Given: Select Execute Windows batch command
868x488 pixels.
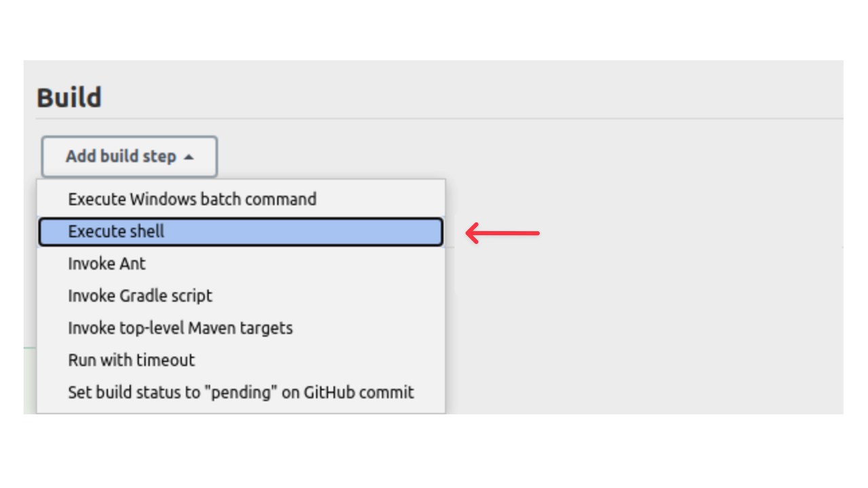Looking at the screenshot, I should point(192,199).
